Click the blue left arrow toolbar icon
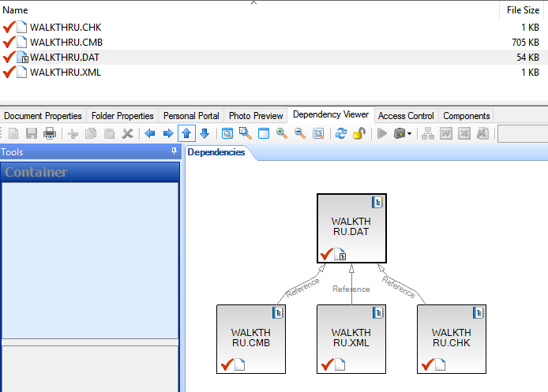This screenshot has width=548, height=392. tap(150, 133)
